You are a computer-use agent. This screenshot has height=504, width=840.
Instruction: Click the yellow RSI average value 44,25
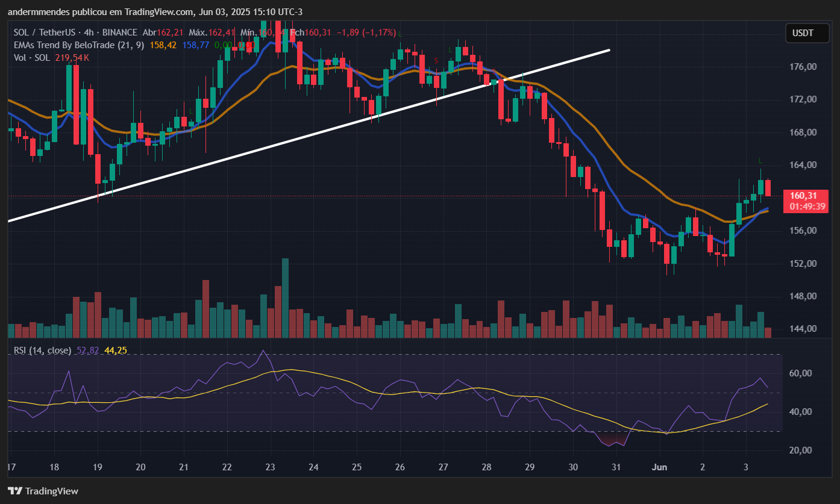116,350
